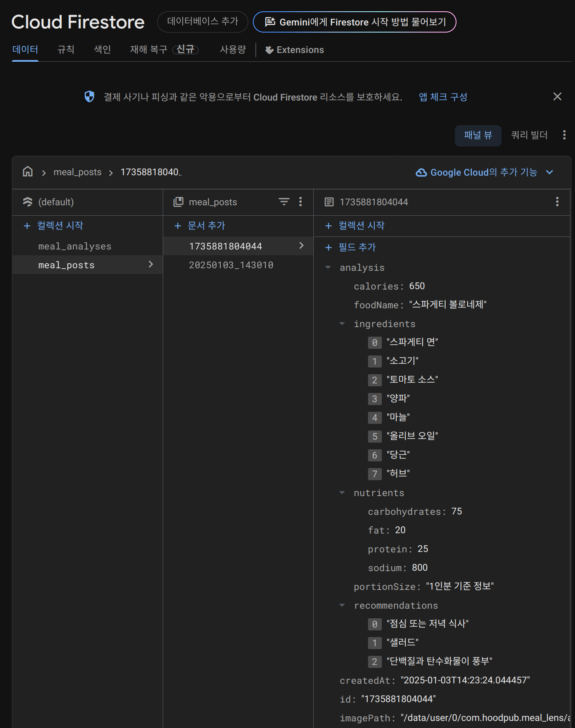Click the 데이터베이스 추가 button
Image resolution: width=575 pixels, height=728 pixels.
point(203,22)
